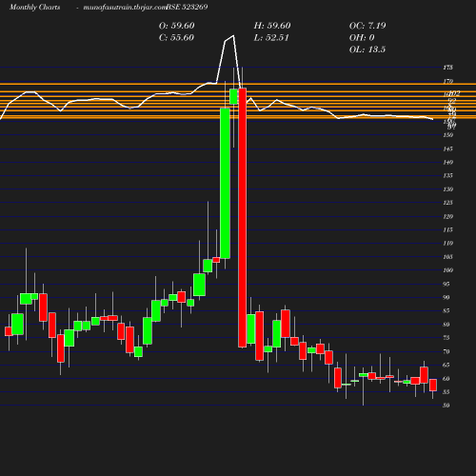Select the 'L: 52.51' low value
Screen dimensions: 476x476
tap(271, 38)
